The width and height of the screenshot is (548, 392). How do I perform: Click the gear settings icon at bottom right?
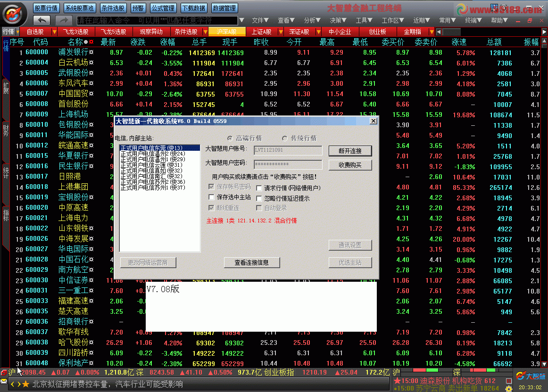pyautogui.click(x=509, y=389)
